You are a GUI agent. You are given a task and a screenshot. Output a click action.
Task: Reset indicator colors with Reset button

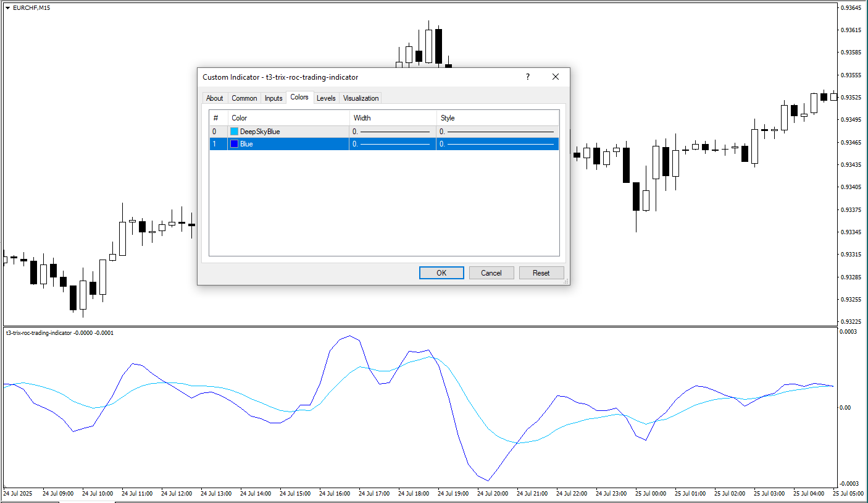point(541,273)
